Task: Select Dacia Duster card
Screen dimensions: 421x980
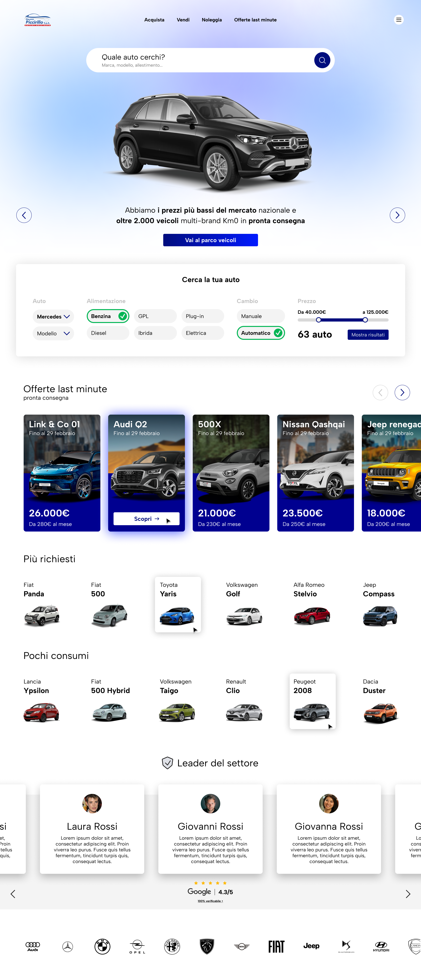Action: pyautogui.click(x=381, y=701)
